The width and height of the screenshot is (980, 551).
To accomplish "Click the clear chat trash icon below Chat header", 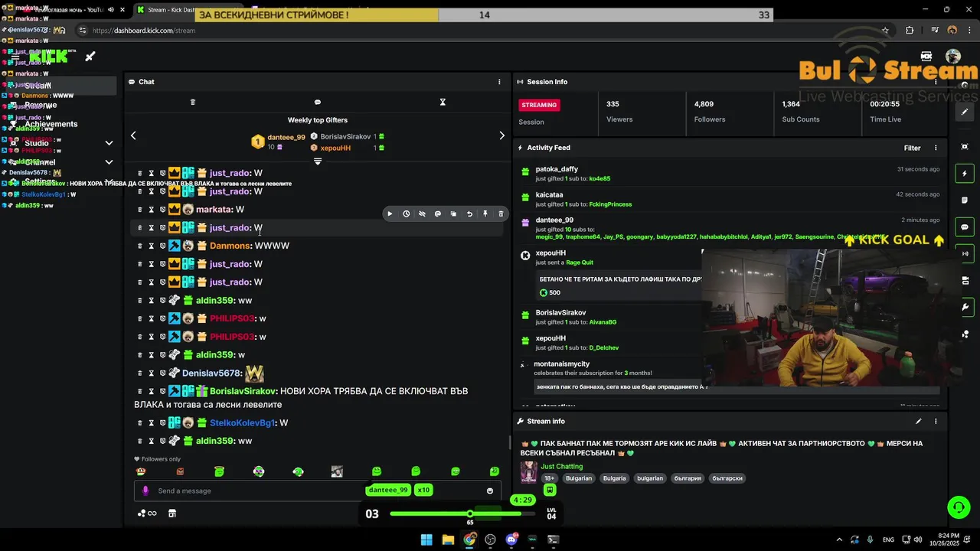I will 193,102.
